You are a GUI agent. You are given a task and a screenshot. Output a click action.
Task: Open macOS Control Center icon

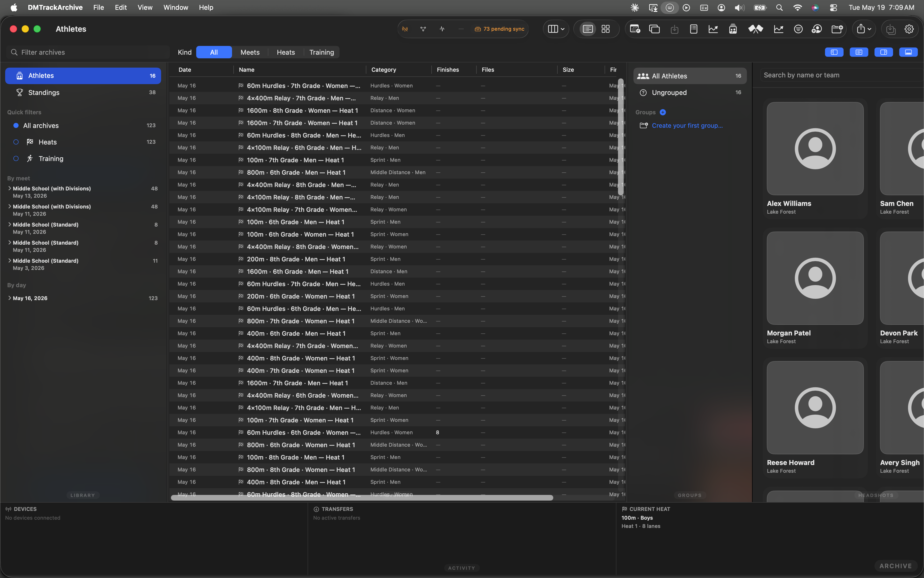[x=834, y=8]
